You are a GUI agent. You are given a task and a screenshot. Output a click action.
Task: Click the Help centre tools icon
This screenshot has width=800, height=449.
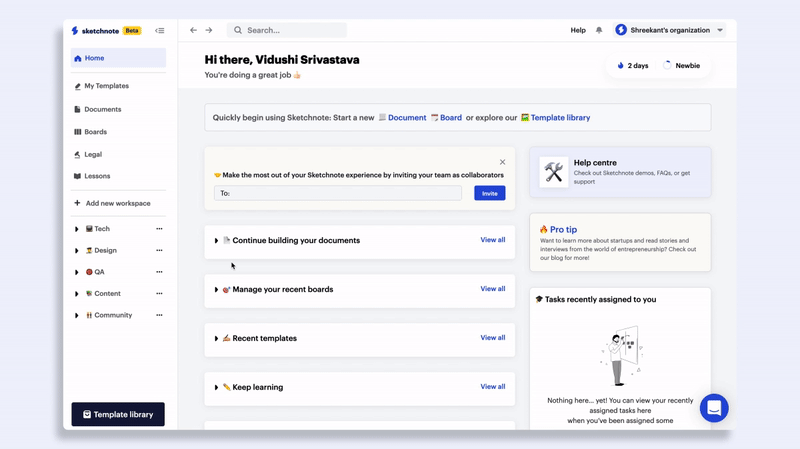tap(554, 172)
